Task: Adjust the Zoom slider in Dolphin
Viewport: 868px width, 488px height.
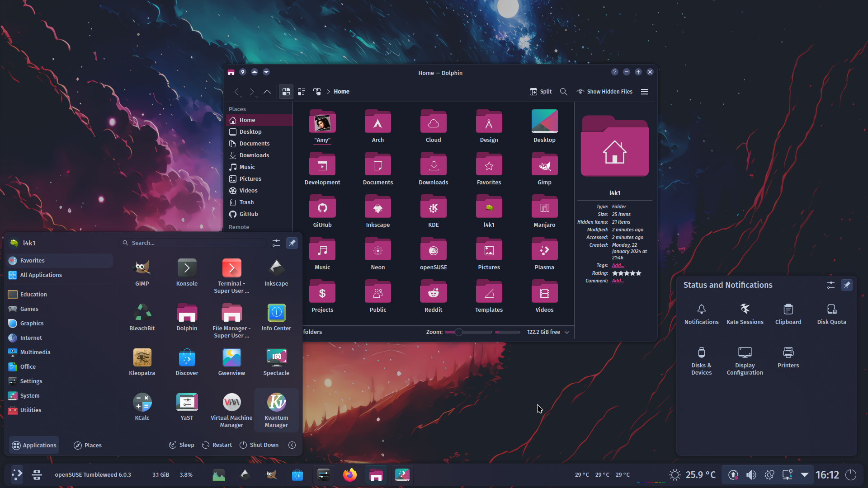Action: (468, 332)
